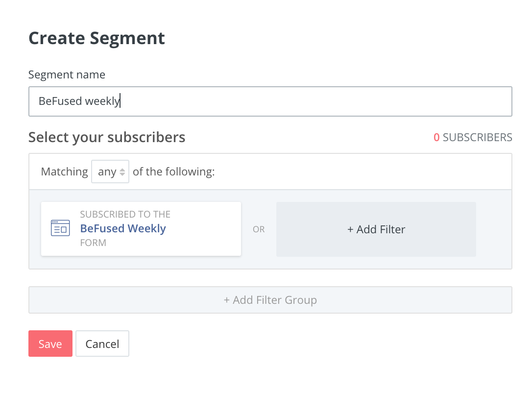Click the red 0 subscribers count
The height and width of the screenshot is (394, 532).
[436, 137]
